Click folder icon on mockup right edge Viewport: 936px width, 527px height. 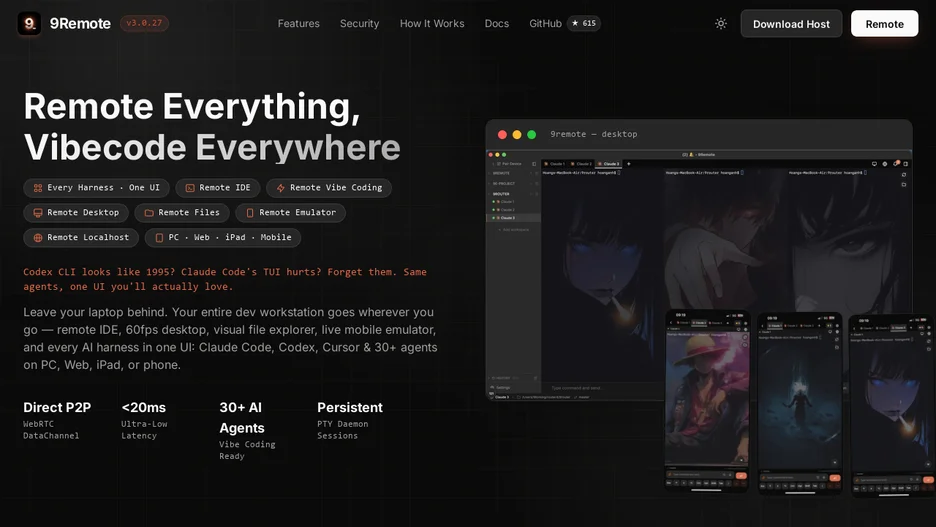point(904,184)
